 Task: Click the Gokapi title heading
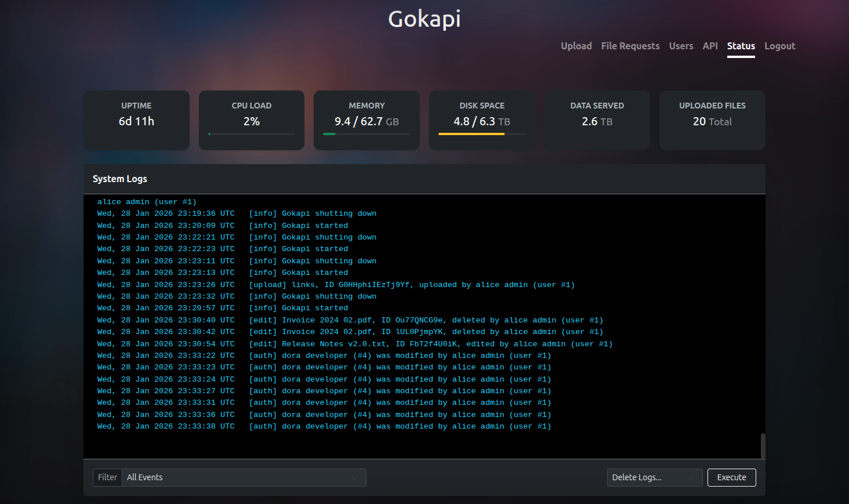pyautogui.click(x=424, y=19)
